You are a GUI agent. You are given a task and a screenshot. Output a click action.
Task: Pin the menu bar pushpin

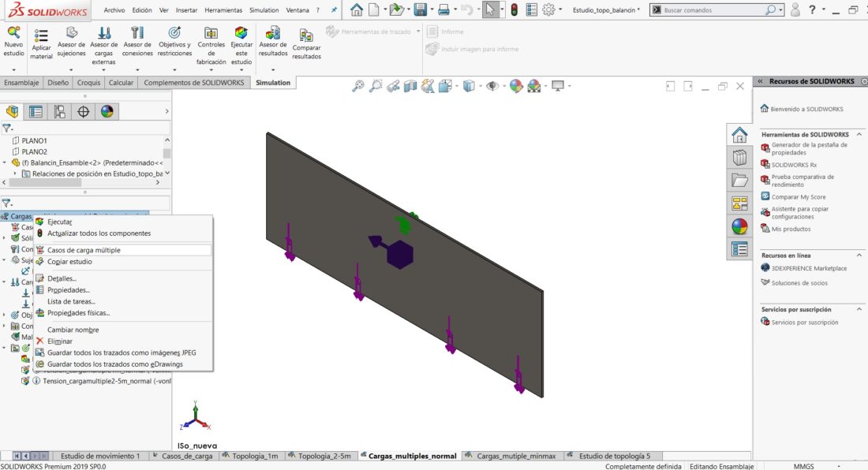pyautogui.click(x=334, y=10)
